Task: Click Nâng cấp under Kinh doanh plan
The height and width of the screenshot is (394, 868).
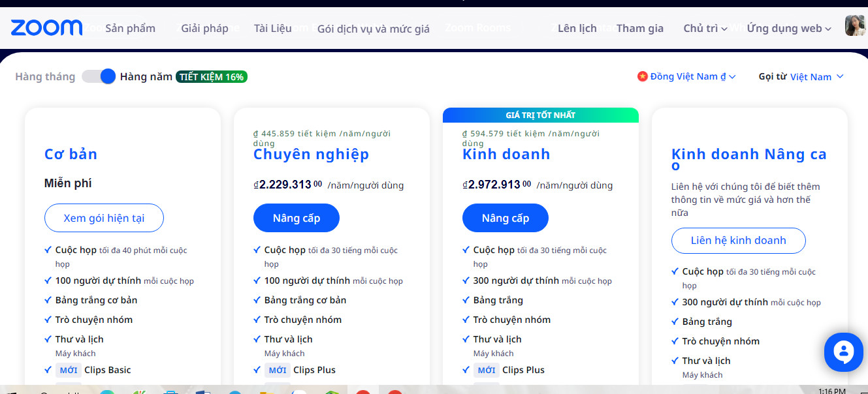Action: click(x=506, y=218)
